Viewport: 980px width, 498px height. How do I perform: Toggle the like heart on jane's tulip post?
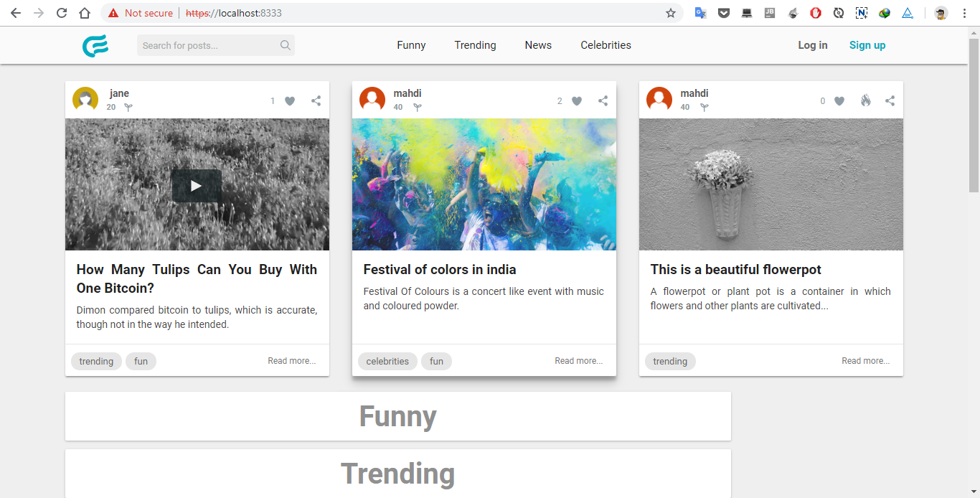(x=289, y=100)
